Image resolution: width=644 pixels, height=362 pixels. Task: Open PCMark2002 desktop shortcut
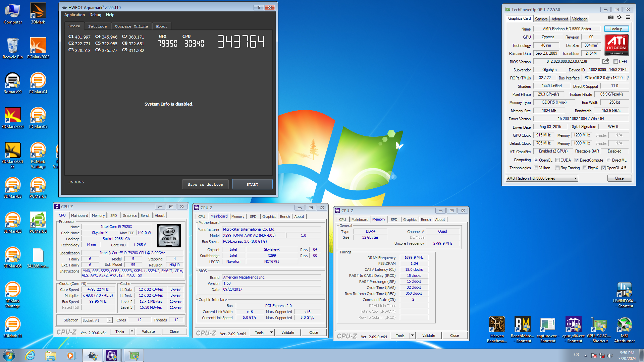pos(38,48)
